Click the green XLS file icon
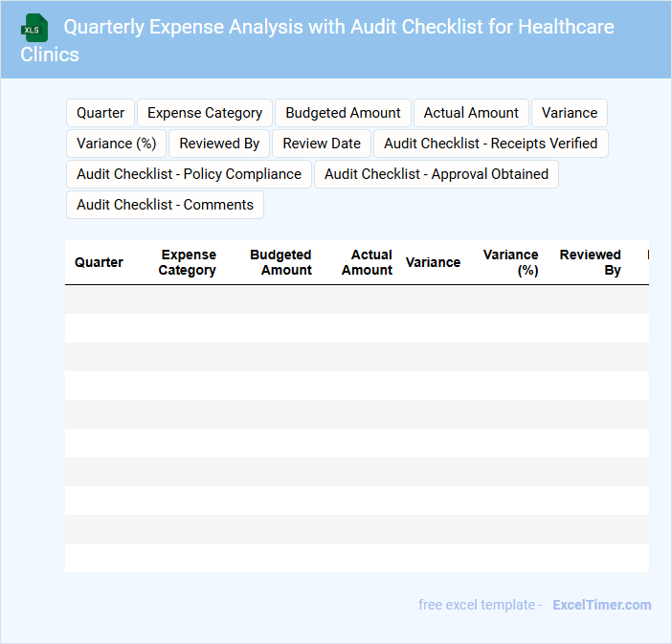The image size is (672, 644). click(x=35, y=28)
